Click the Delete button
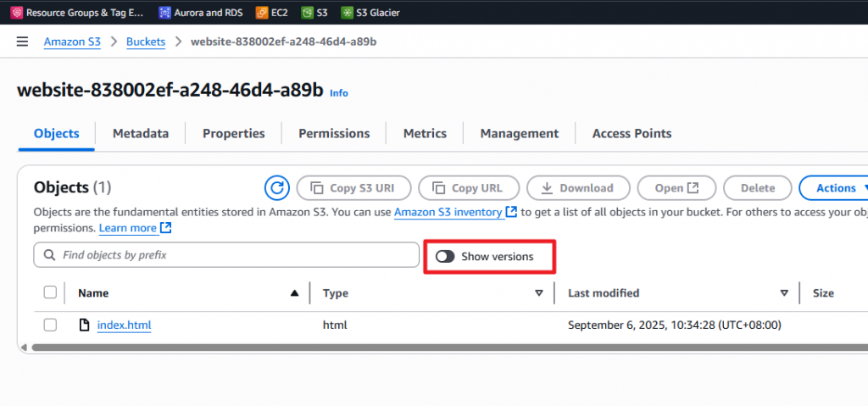 coord(758,188)
